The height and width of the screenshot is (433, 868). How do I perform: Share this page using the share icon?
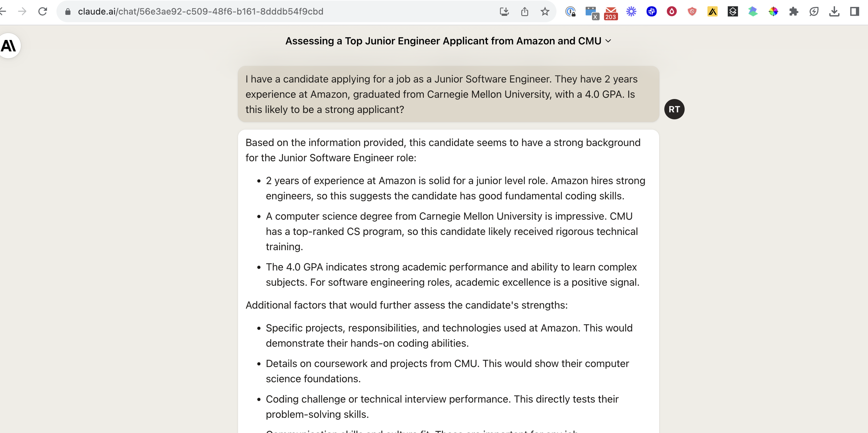point(525,11)
